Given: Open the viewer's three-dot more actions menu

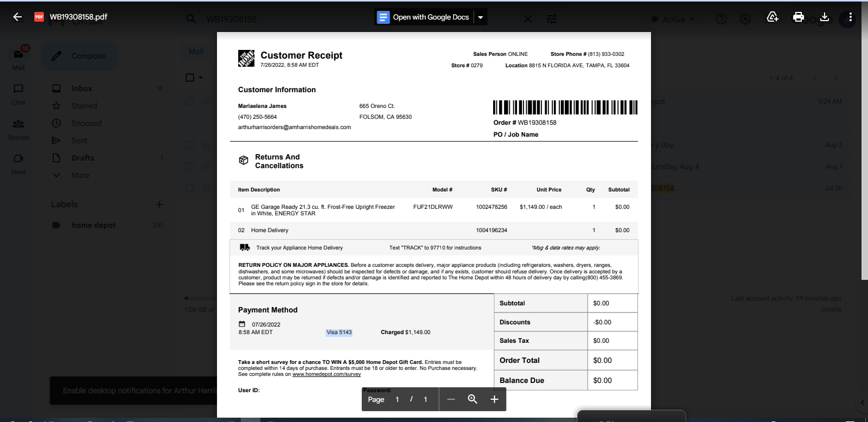Looking at the screenshot, I should (x=850, y=17).
